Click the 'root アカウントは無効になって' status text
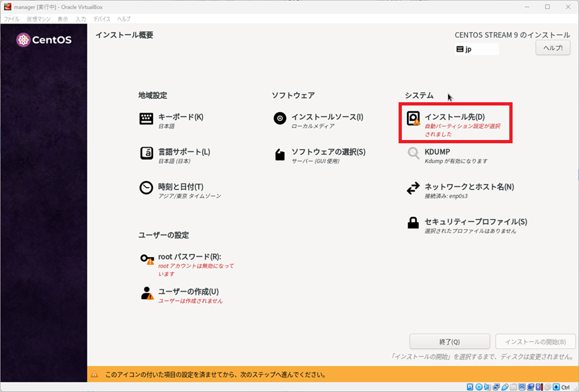Image resolution: width=579 pixels, height=392 pixels. click(x=196, y=266)
